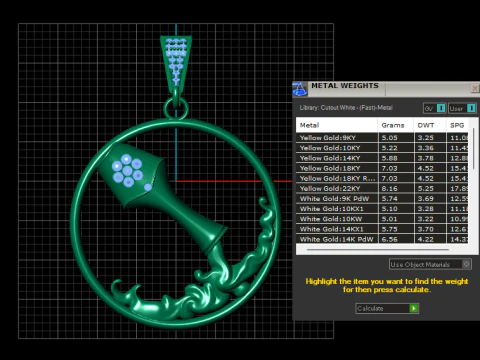Select the White Gold:10KW row
This screenshot has width=480, height=360.
[x=382, y=219]
